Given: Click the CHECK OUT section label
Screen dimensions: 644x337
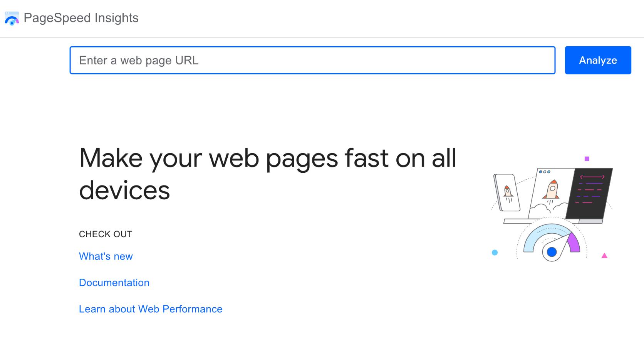Looking at the screenshot, I should pyautogui.click(x=105, y=234).
